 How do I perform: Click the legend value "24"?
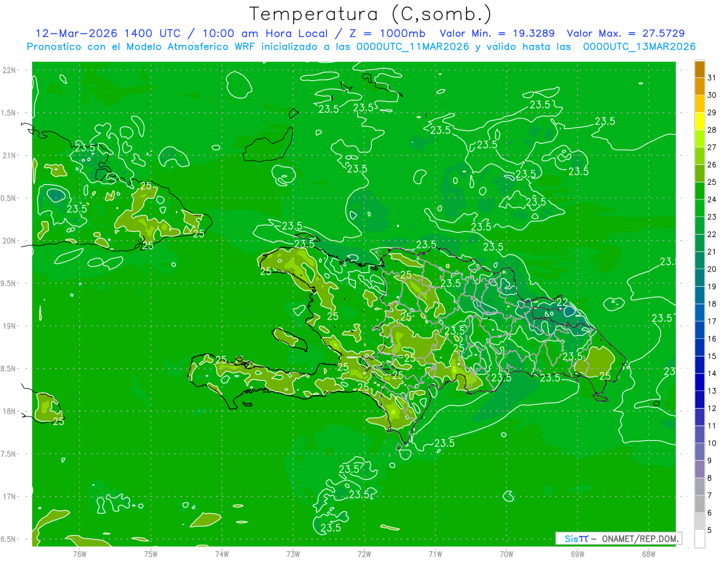coord(712,199)
